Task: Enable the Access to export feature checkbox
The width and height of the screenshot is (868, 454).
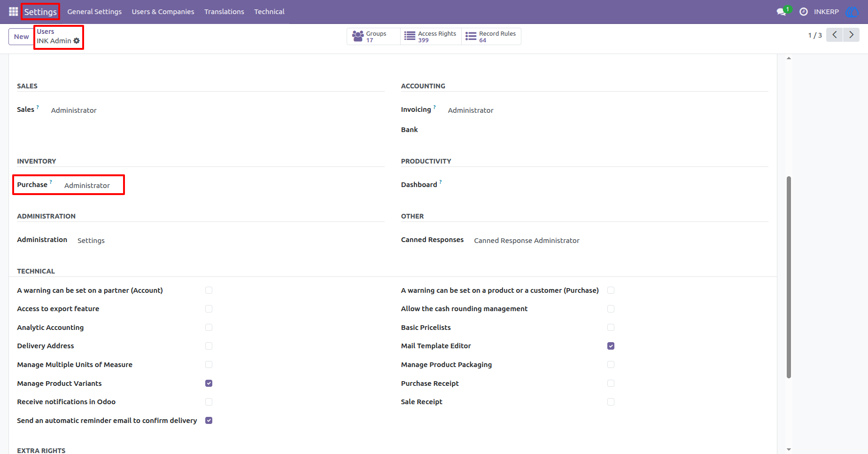Action: point(209,309)
